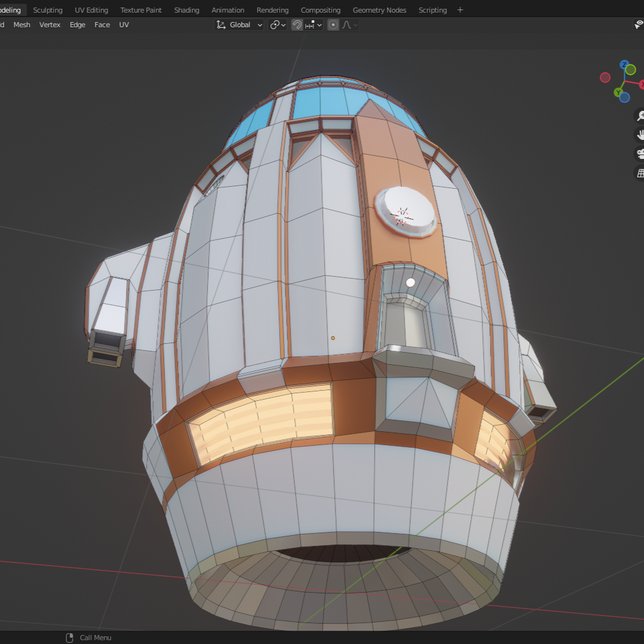
Task: Open the UV menu in the header
Action: click(x=124, y=25)
